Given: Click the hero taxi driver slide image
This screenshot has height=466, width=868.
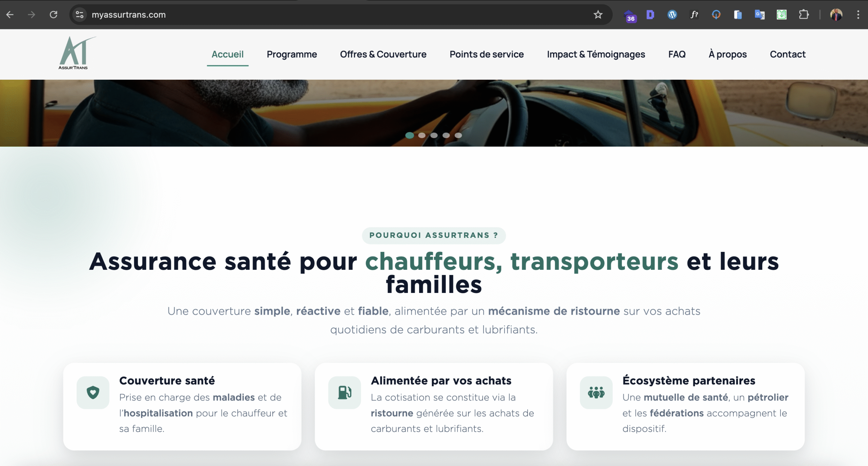Looking at the screenshot, I should (x=434, y=113).
